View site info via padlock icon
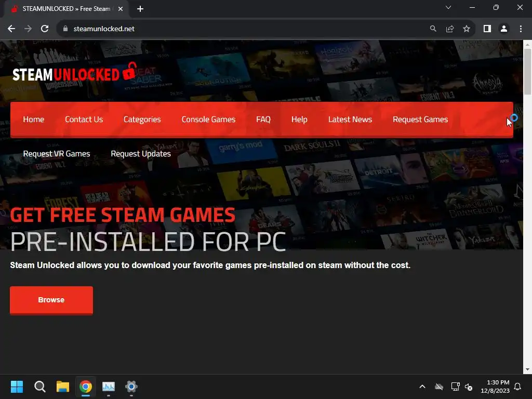This screenshot has width=532, height=399. [x=65, y=29]
